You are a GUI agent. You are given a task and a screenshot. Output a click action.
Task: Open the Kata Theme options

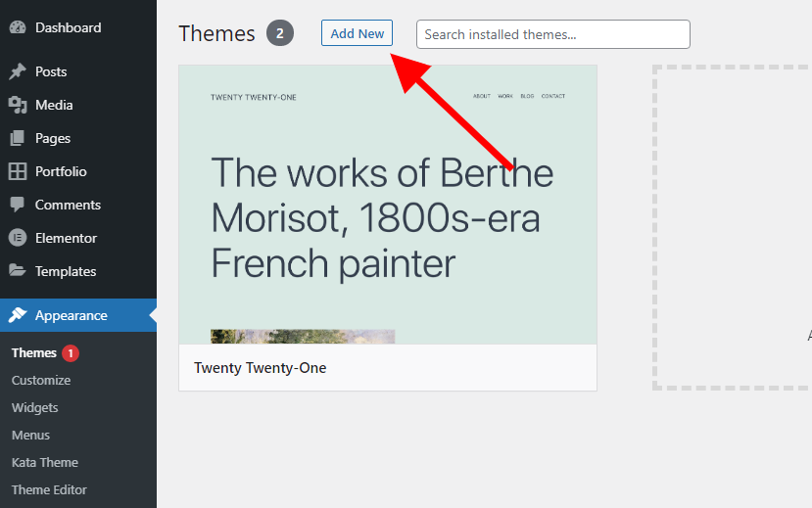point(45,462)
